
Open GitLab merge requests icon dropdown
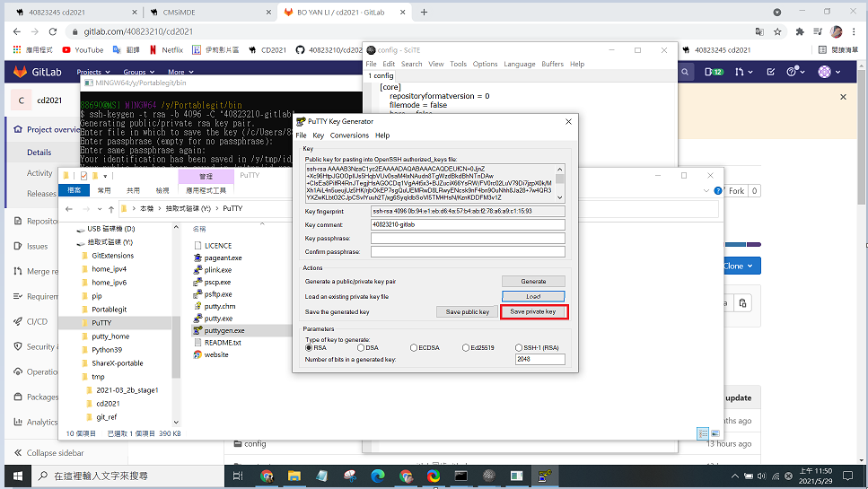pyautogui.click(x=743, y=72)
